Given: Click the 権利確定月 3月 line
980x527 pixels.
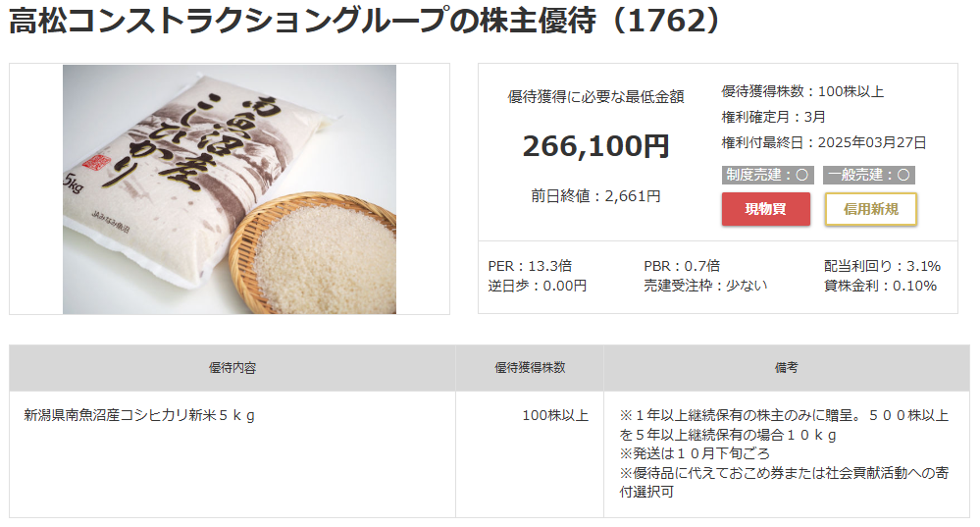Looking at the screenshot, I should [774, 117].
